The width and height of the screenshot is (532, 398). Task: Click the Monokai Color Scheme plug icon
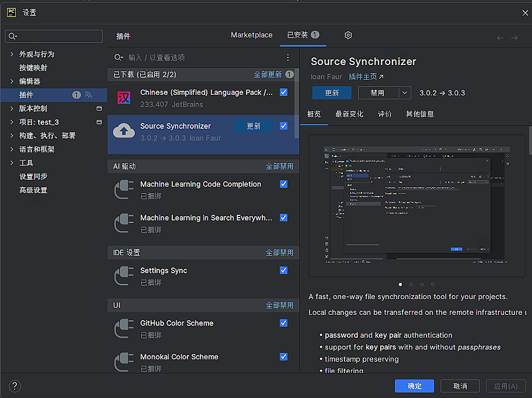coord(124,362)
